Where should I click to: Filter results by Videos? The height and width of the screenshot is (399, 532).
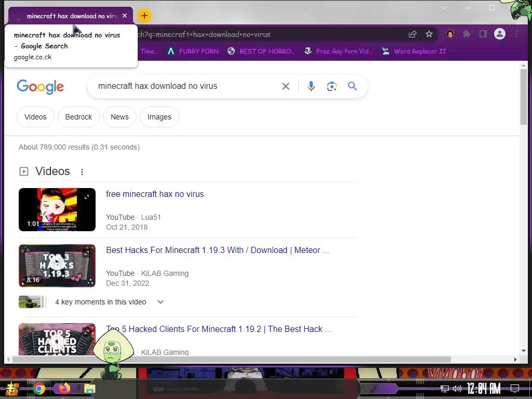(35, 117)
